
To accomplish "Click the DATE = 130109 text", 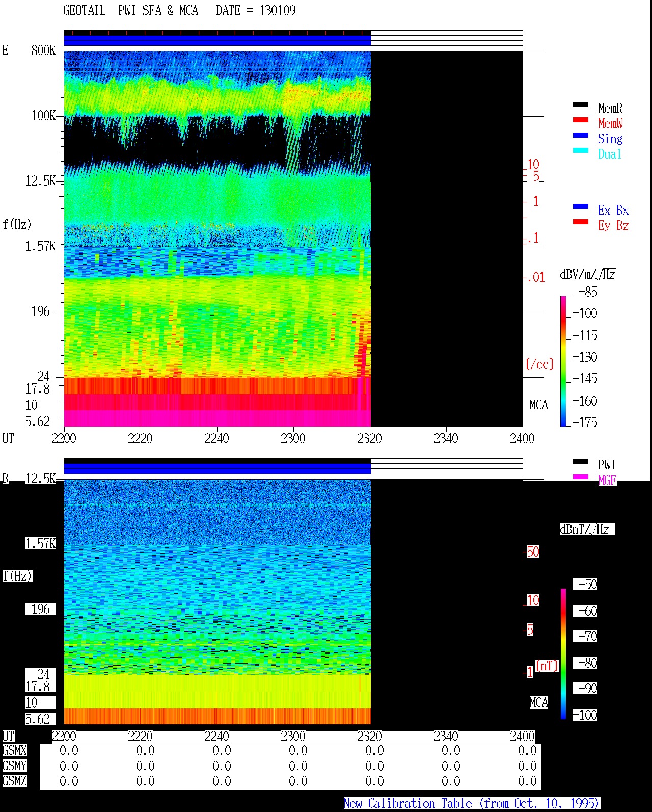I will coord(256,11).
